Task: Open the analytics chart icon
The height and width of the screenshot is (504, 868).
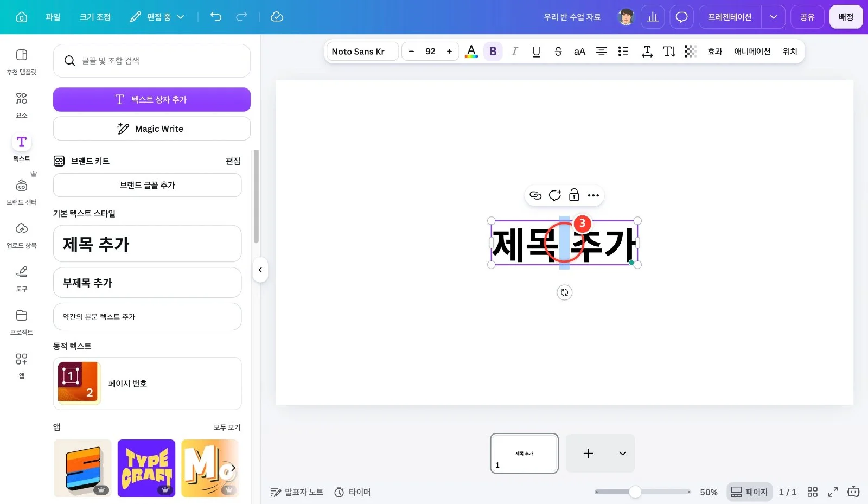Action: coord(653,17)
